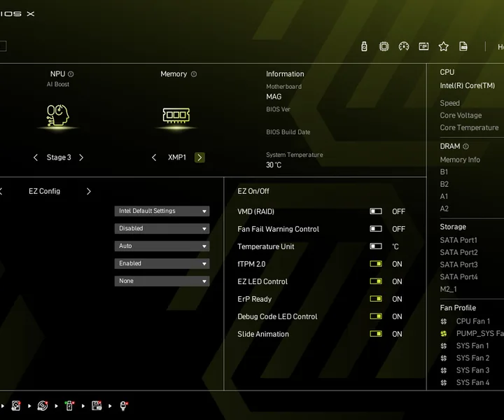Click the profile card icon in the toolbar

click(423, 47)
